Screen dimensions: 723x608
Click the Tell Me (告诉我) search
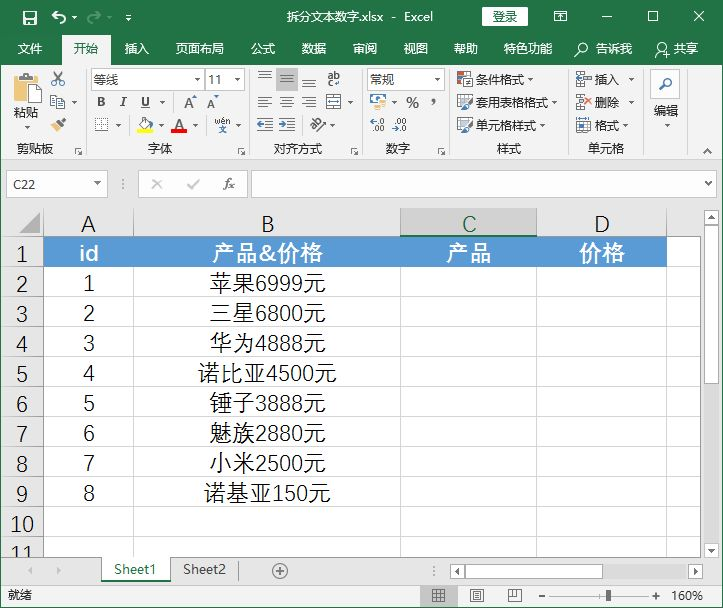(x=603, y=48)
